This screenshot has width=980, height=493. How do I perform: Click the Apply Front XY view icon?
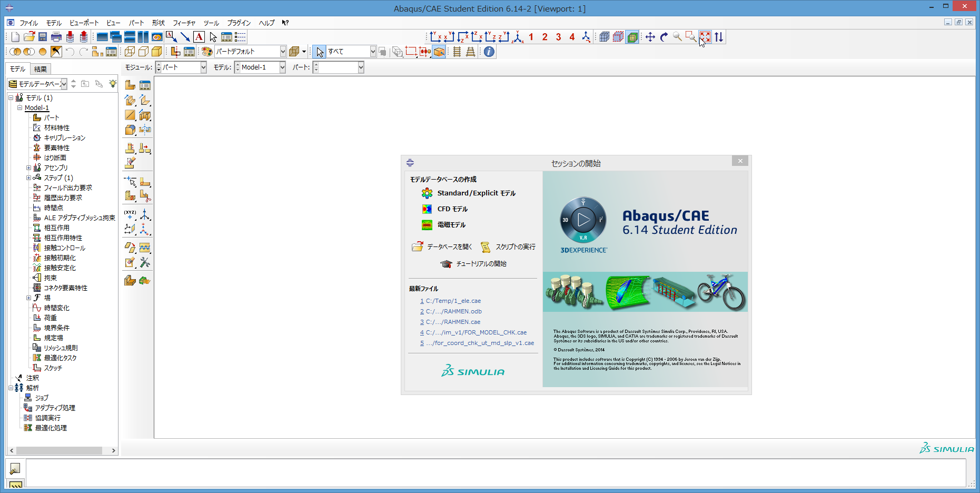click(x=435, y=37)
